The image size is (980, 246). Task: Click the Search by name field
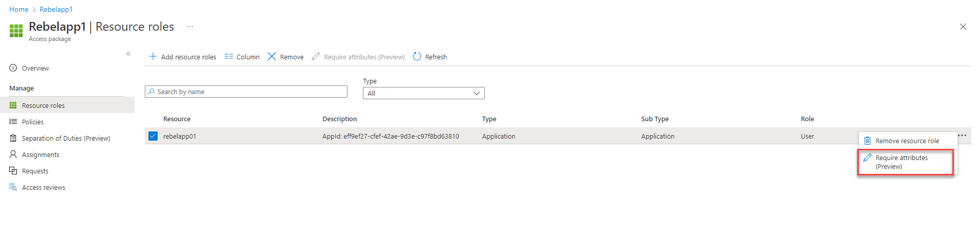tap(246, 92)
